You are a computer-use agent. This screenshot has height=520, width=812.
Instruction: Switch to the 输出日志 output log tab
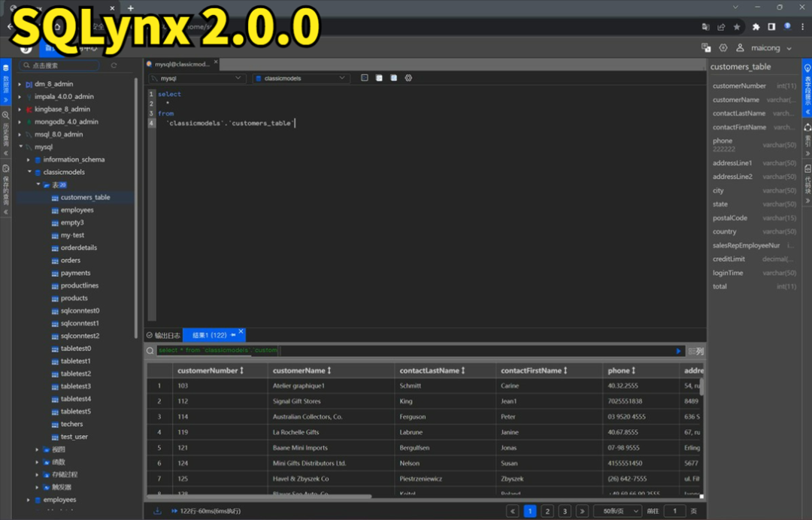[164, 335]
